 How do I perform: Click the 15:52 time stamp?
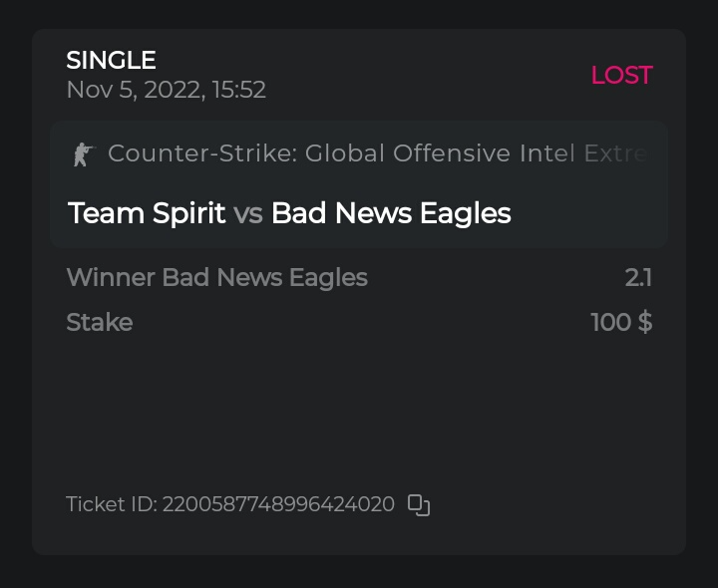click(x=238, y=91)
